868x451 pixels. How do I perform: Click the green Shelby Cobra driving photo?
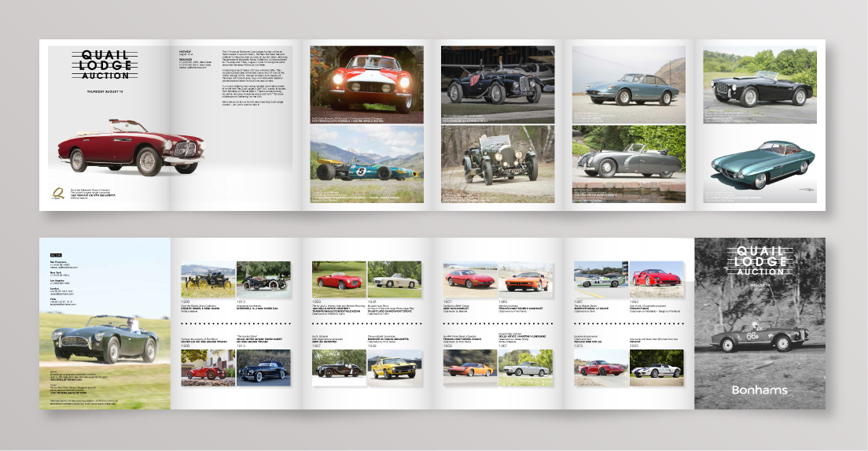pos(104,339)
